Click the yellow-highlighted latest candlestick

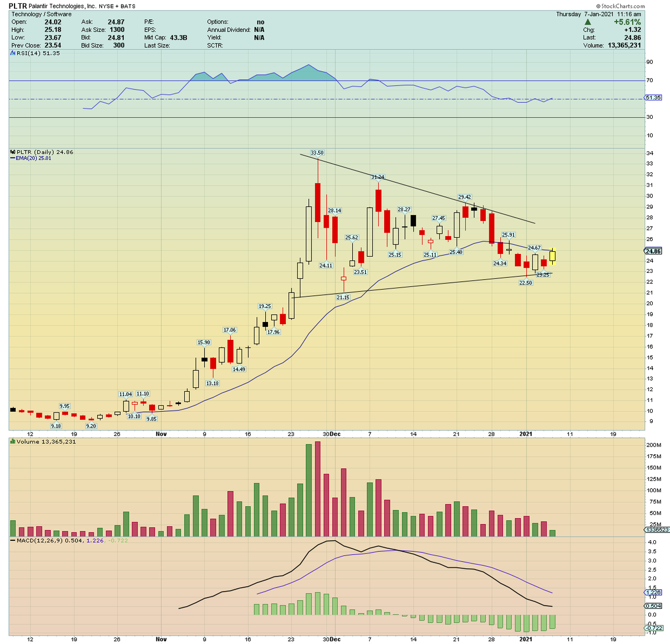click(x=552, y=256)
